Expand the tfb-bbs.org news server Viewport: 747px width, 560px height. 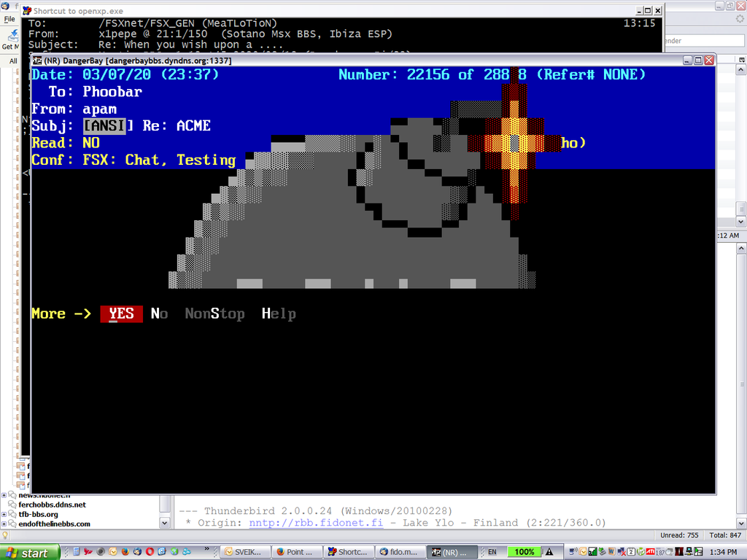(x=4, y=514)
